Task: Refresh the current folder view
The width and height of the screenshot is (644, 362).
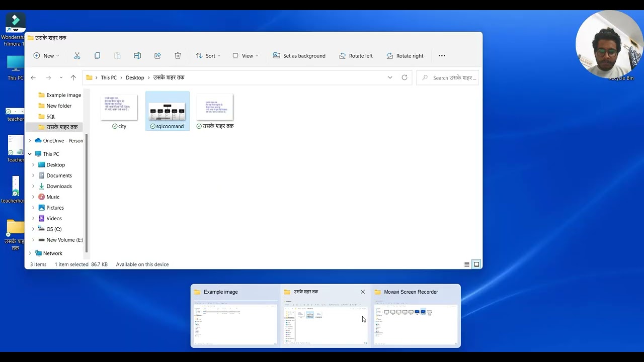Action: [x=404, y=77]
